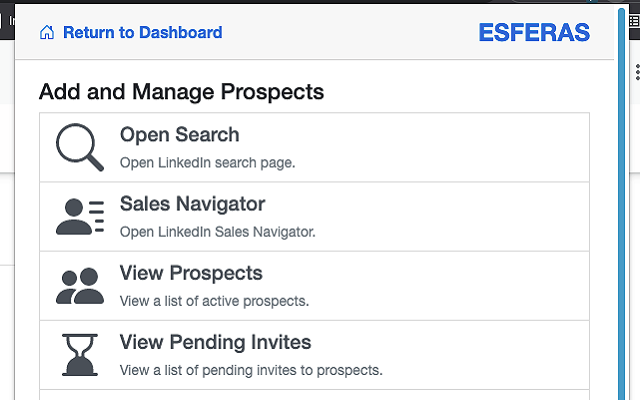The height and width of the screenshot is (400, 640).
Task: Click the Sales Navigator person-list icon
Action: (x=80, y=216)
